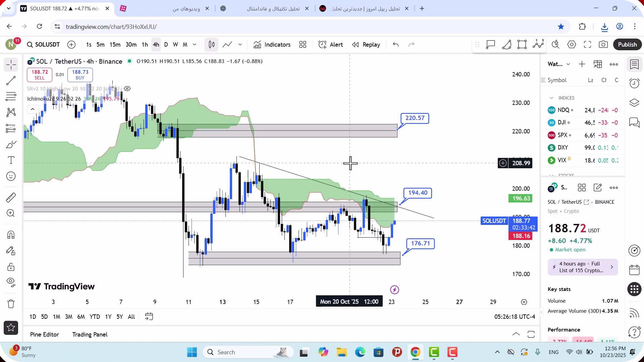Open the alerts clock panel icon

pos(634,83)
